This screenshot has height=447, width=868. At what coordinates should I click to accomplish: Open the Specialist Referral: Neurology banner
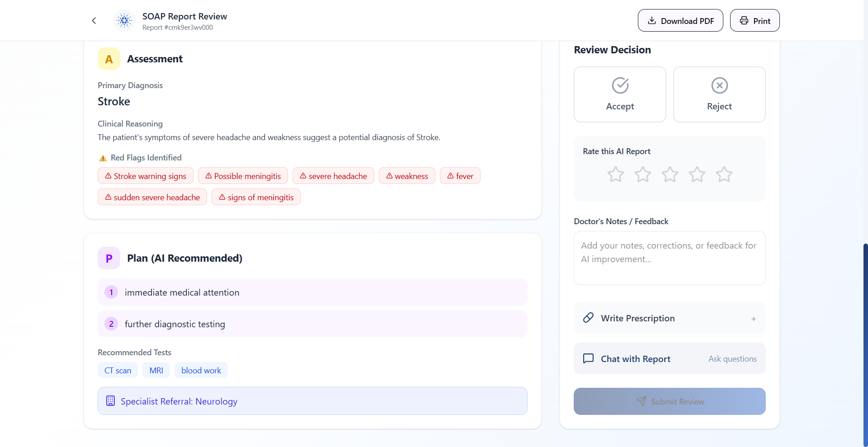(x=312, y=401)
